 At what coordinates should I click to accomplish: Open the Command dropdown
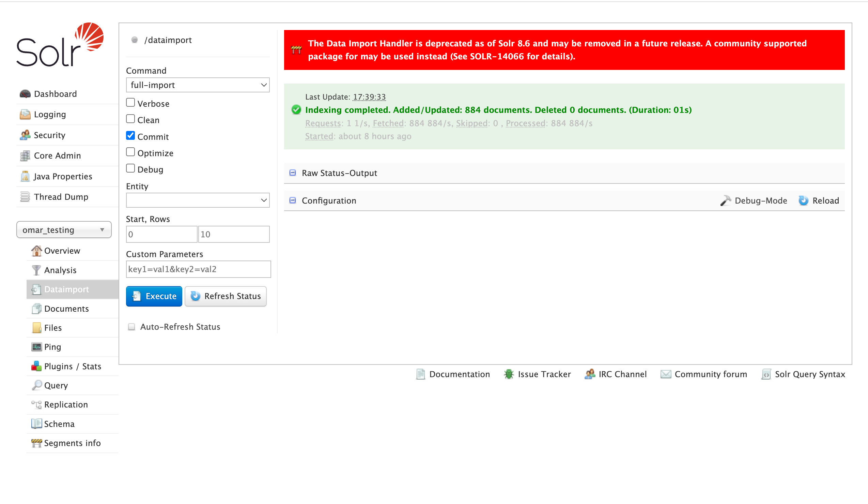click(x=197, y=85)
